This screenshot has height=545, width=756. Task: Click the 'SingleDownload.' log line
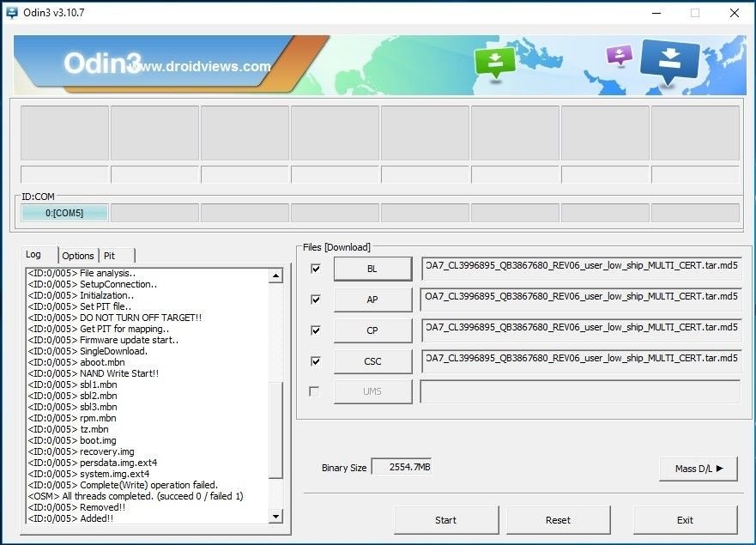point(88,351)
